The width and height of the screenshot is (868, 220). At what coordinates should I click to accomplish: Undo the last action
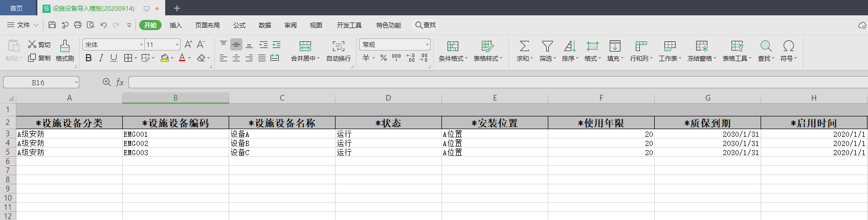[104, 25]
